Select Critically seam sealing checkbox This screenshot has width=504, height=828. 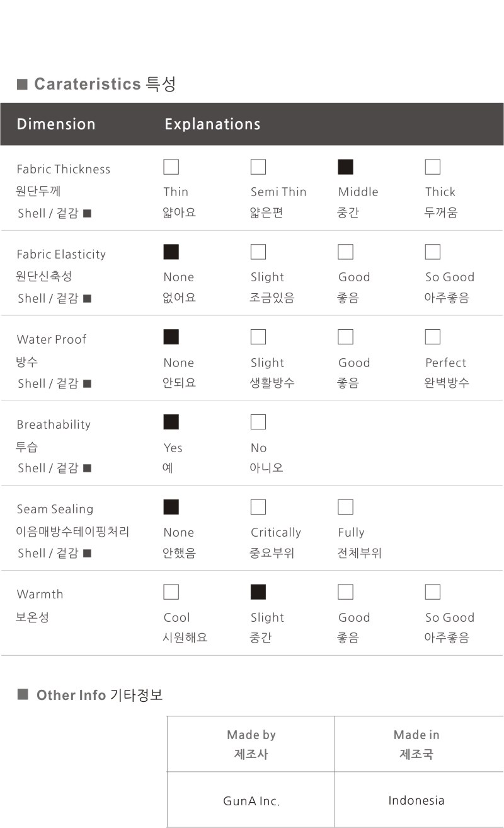258,507
